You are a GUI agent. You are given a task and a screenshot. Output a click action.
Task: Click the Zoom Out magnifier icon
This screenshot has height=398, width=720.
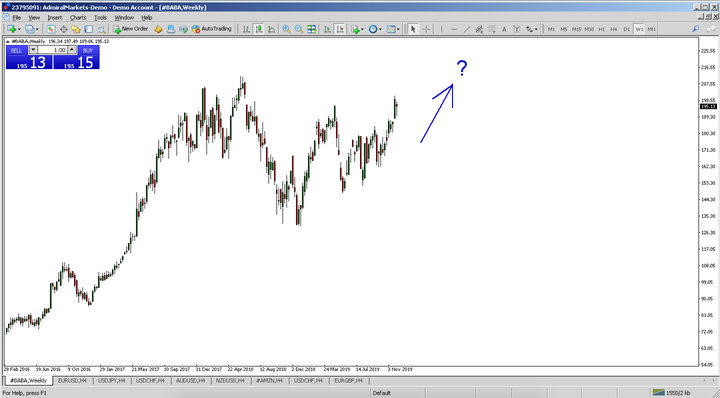[x=299, y=29]
